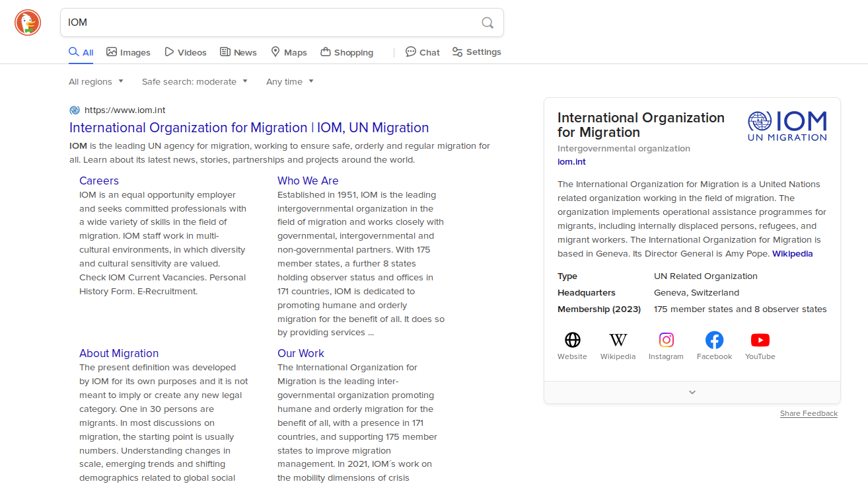This screenshot has width=868, height=488.
Task: Click the Geneva, Switzerland headquarters value
Action: pos(696,292)
